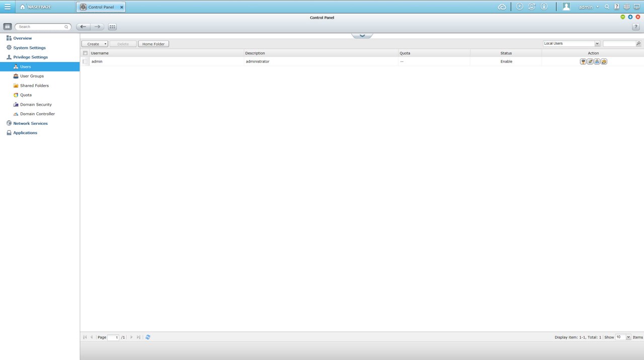Screen dimensions: 644x360
Task: Open external devices sync icon
Action: tap(532, 7)
